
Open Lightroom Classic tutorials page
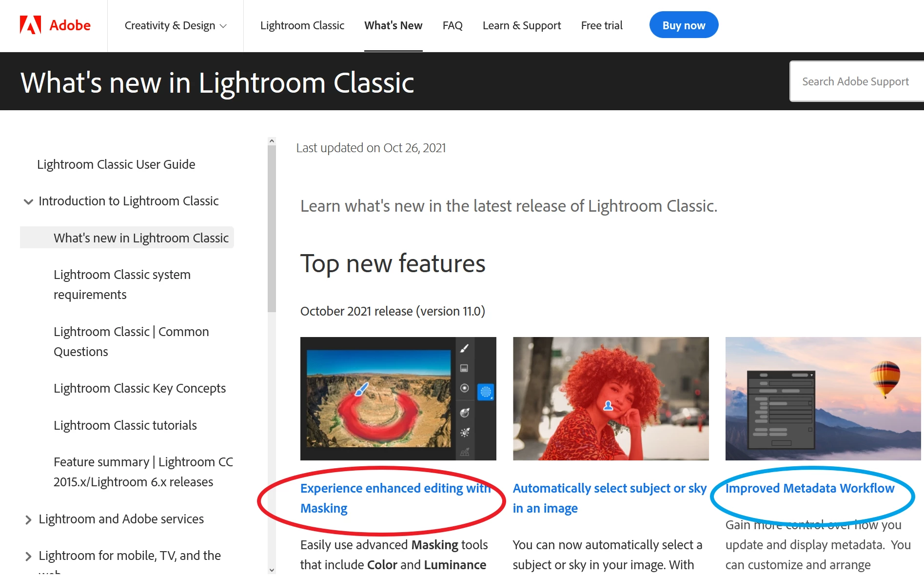click(x=125, y=425)
